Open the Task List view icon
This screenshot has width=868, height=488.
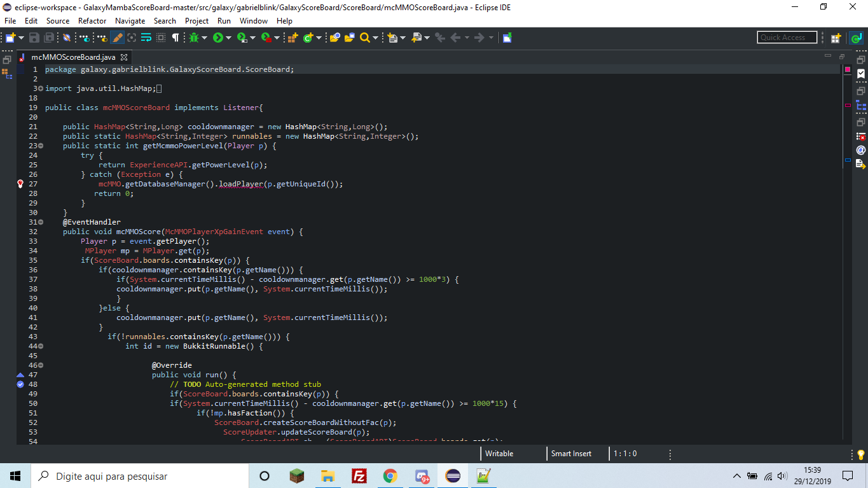tap(861, 74)
